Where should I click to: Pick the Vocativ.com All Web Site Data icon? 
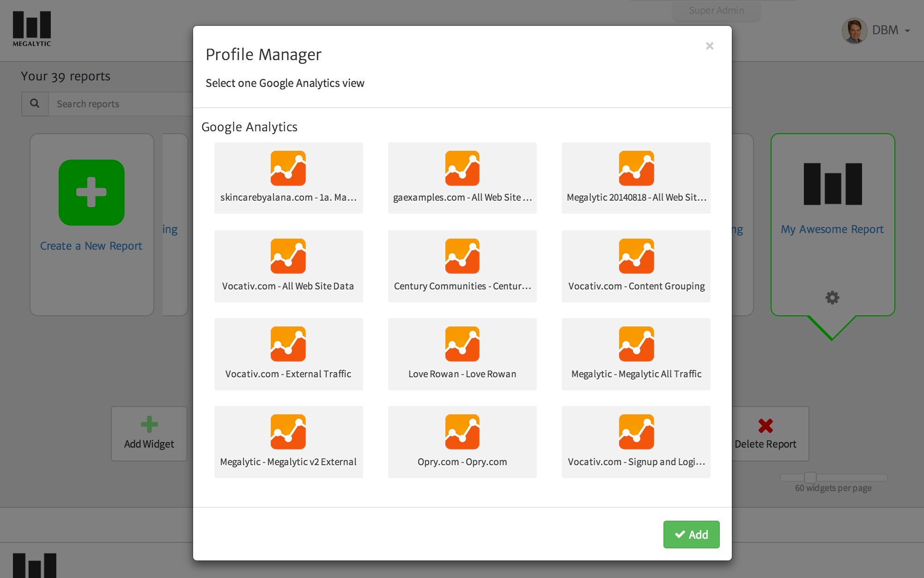pyautogui.click(x=288, y=256)
